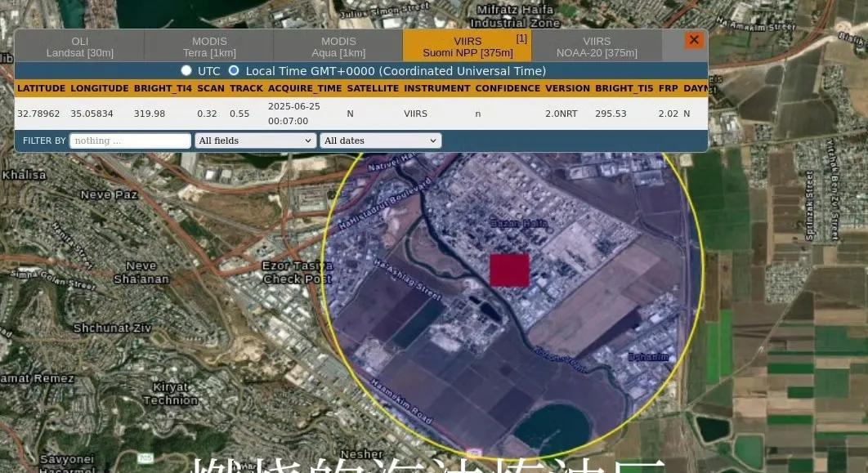Click the Khalisa map label
This screenshot has height=473, width=868.
[24, 175]
